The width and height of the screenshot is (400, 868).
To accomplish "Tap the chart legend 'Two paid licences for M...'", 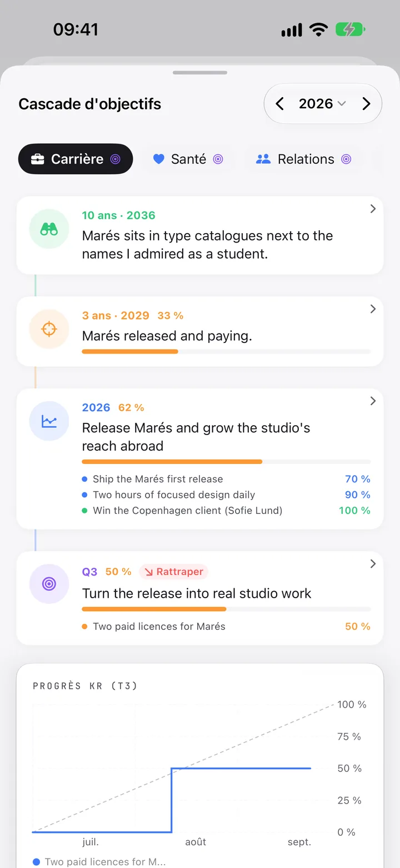I will [99, 862].
